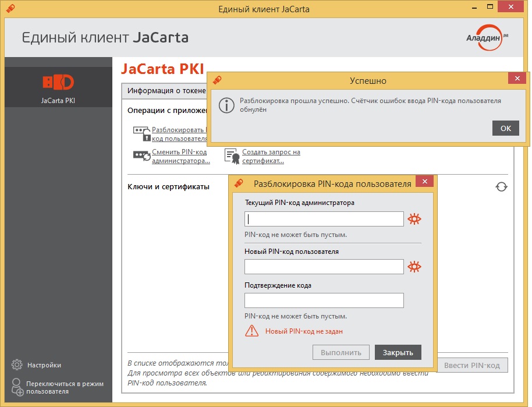Click the switch to user mode icon
This screenshot has height=407, width=532.
coord(17,387)
